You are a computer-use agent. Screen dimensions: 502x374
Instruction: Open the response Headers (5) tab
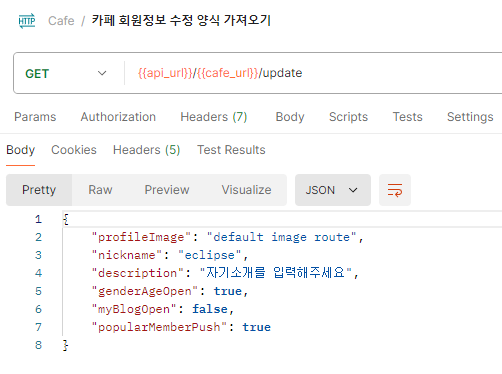(146, 150)
